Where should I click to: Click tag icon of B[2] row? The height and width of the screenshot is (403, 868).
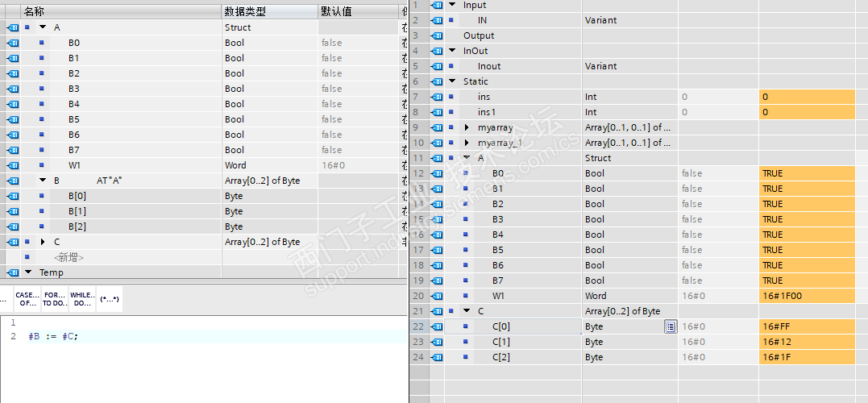tap(13, 226)
